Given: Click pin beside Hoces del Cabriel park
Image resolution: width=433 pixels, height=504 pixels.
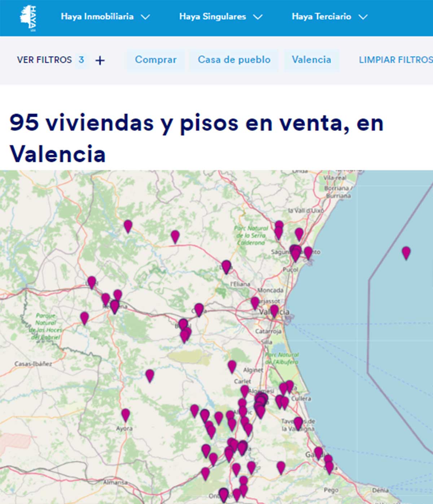Looking at the screenshot, I should tap(84, 317).
